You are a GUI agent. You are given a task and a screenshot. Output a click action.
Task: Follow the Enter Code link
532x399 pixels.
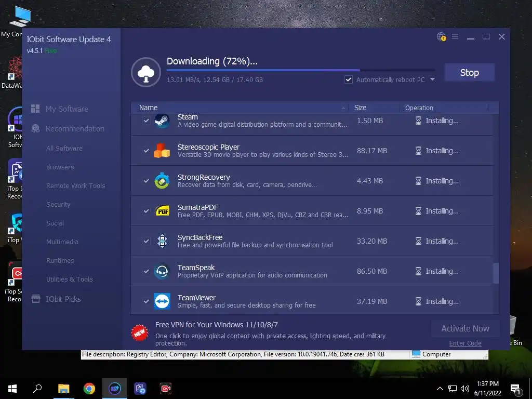click(465, 343)
